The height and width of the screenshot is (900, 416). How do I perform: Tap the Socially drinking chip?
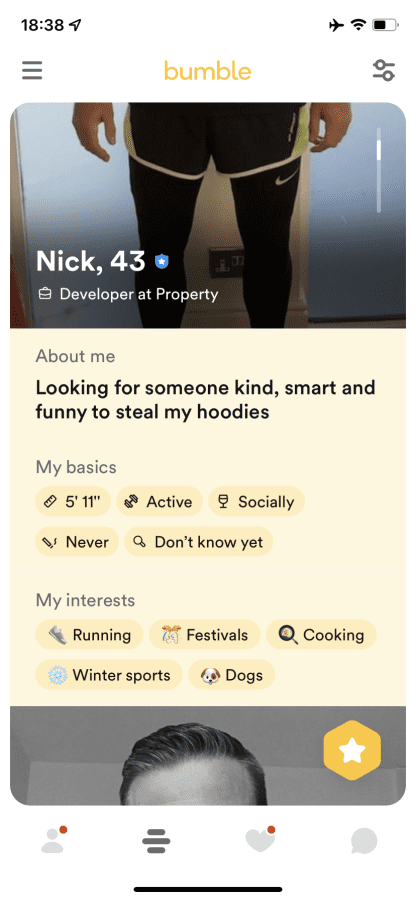(x=256, y=502)
